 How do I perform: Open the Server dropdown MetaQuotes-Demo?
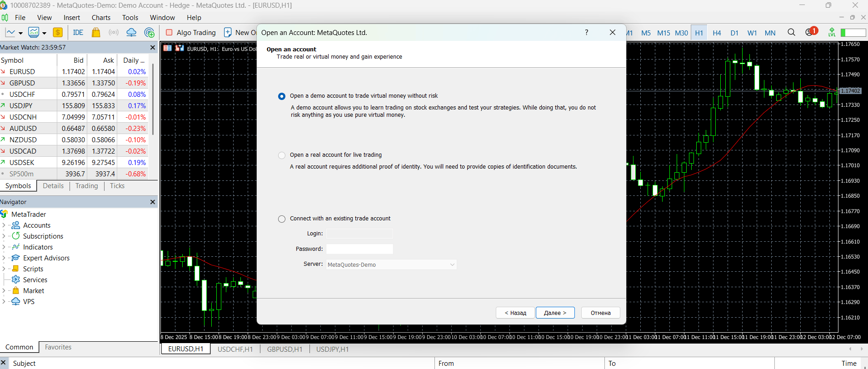coord(391,265)
